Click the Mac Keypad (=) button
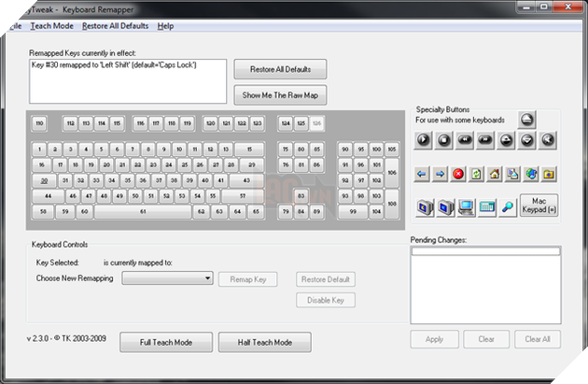The width and height of the screenshot is (588, 384). (x=539, y=206)
